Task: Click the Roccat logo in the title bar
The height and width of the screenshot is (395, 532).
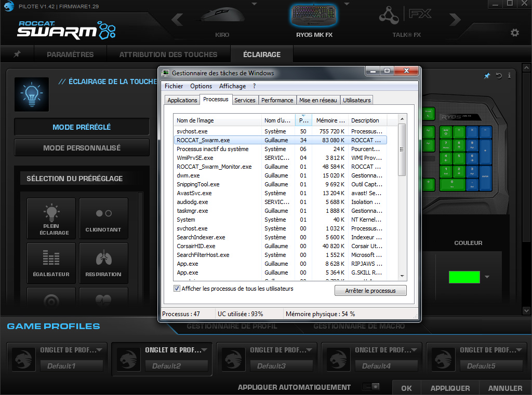Action: pyautogui.click(x=8, y=6)
